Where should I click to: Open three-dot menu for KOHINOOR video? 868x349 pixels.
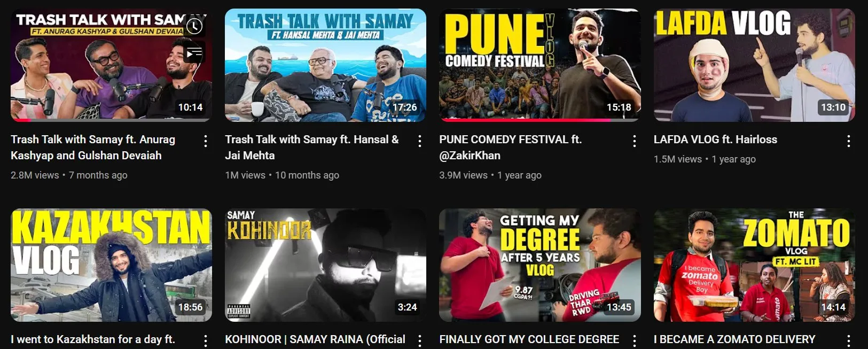coord(420,340)
